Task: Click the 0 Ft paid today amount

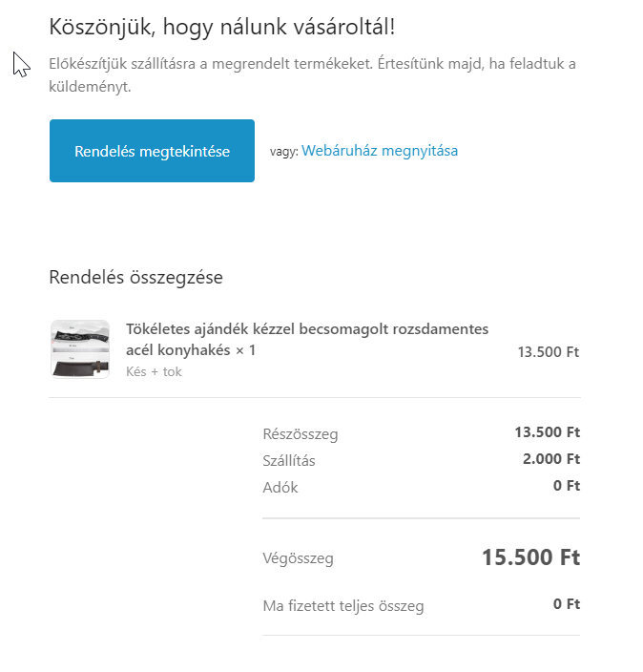Action: (x=567, y=604)
